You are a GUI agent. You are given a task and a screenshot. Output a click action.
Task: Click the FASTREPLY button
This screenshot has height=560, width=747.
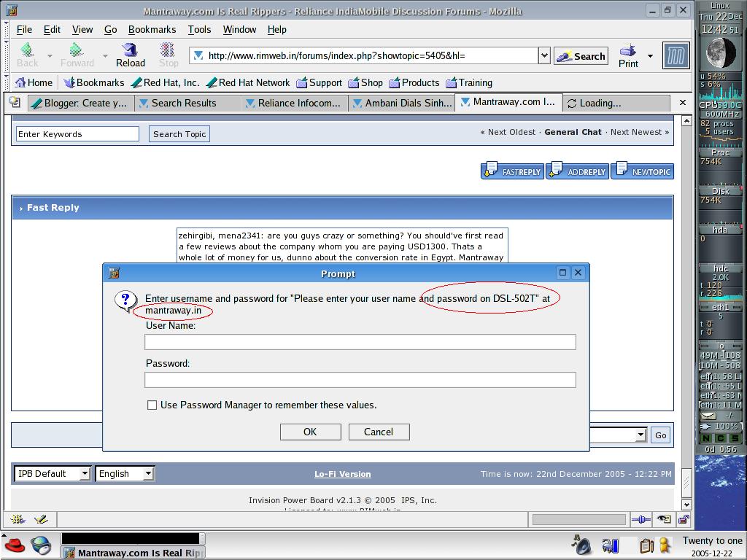(513, 171)
